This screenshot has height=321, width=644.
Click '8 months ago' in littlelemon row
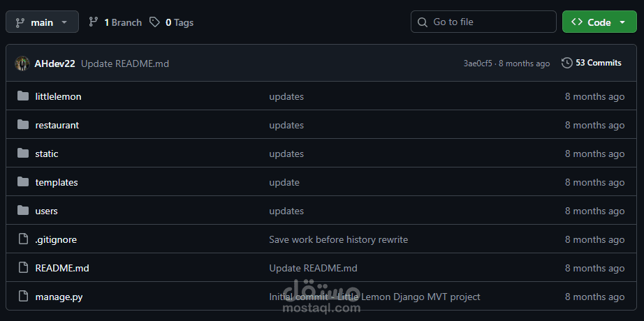[x=594, y=96]
